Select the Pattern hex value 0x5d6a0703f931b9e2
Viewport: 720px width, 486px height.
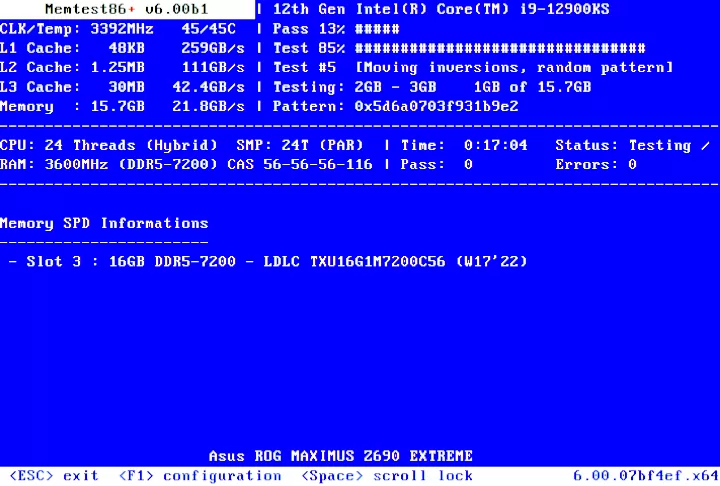[x=436, y=106]
